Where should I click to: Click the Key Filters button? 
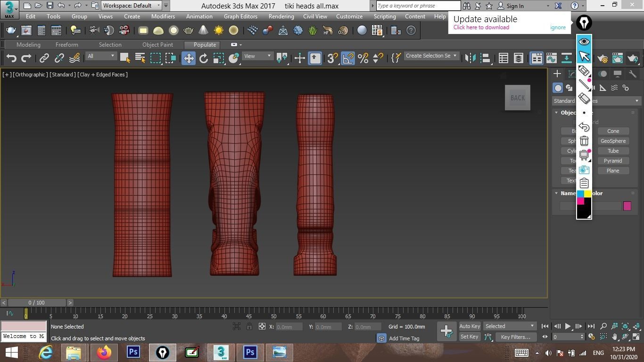click(x=515, y=337)
